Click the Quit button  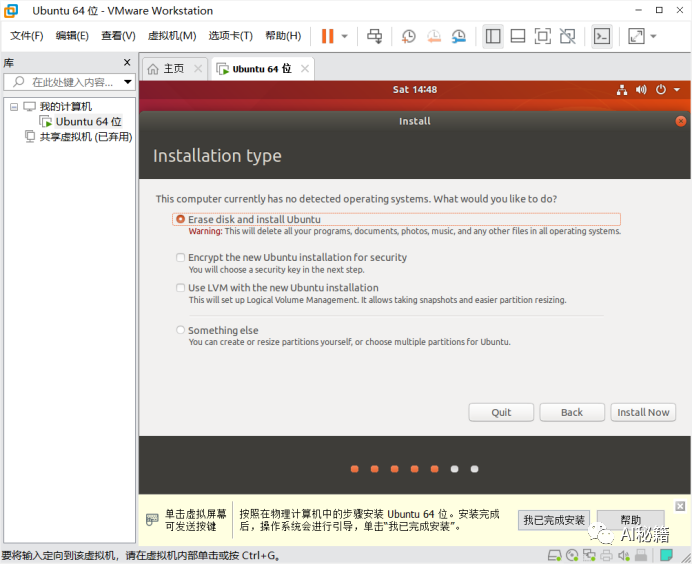pos(501,412)
